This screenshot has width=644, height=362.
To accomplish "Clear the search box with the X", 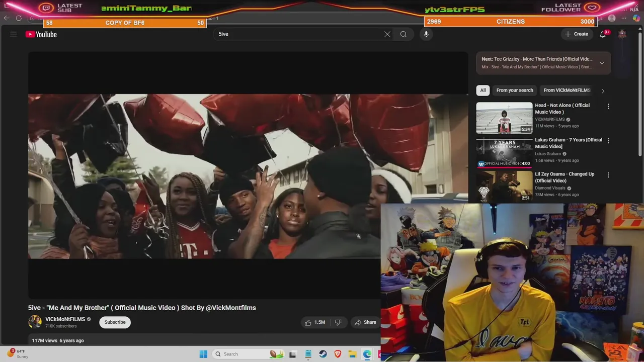I will (x=387, y=34).
